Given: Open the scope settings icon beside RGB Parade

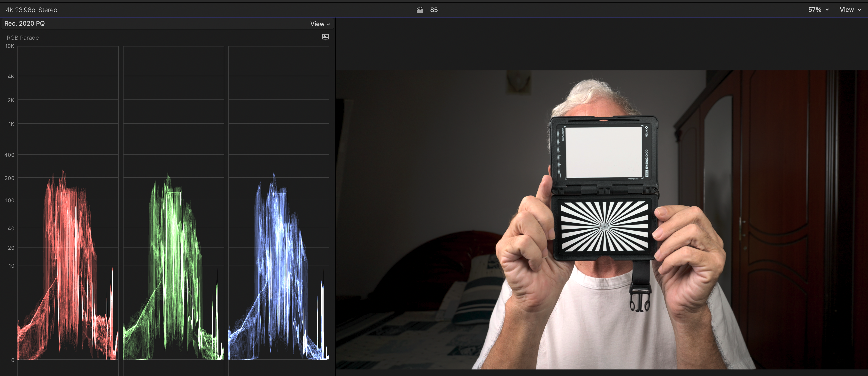Looking at the screenshot, I should pos(325,37).
